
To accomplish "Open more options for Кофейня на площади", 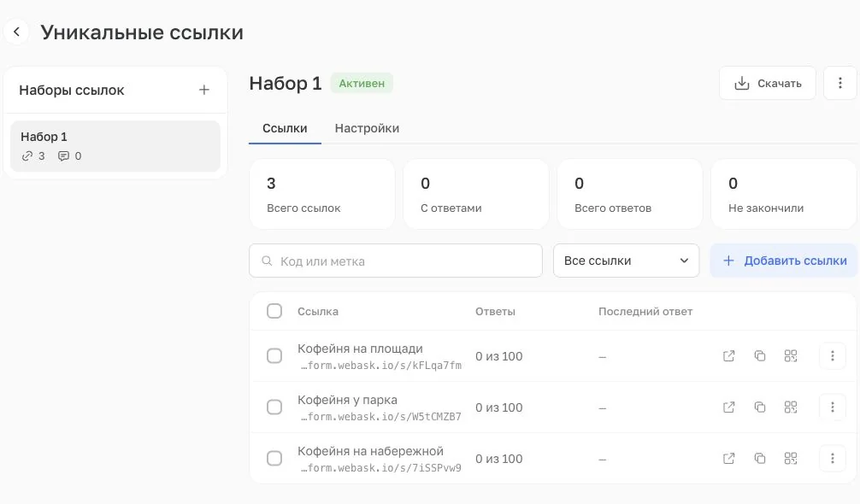I will click(x=832, y=356).
